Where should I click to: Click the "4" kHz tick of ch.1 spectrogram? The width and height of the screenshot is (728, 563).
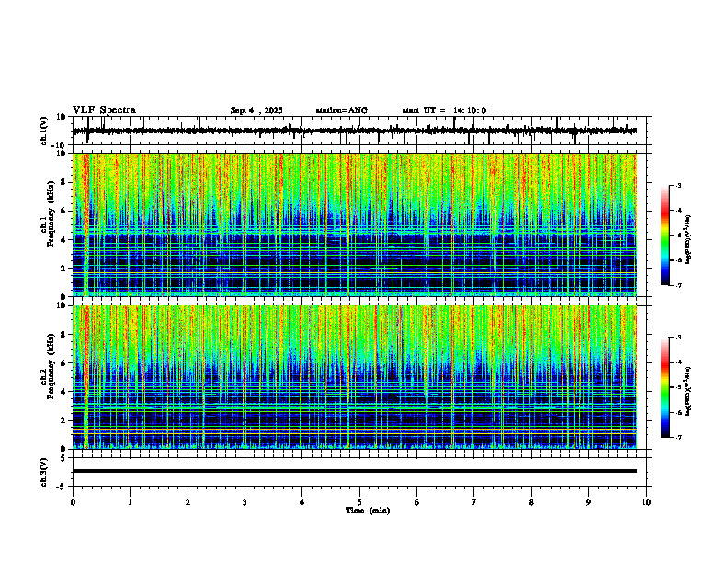pos(65,240)
